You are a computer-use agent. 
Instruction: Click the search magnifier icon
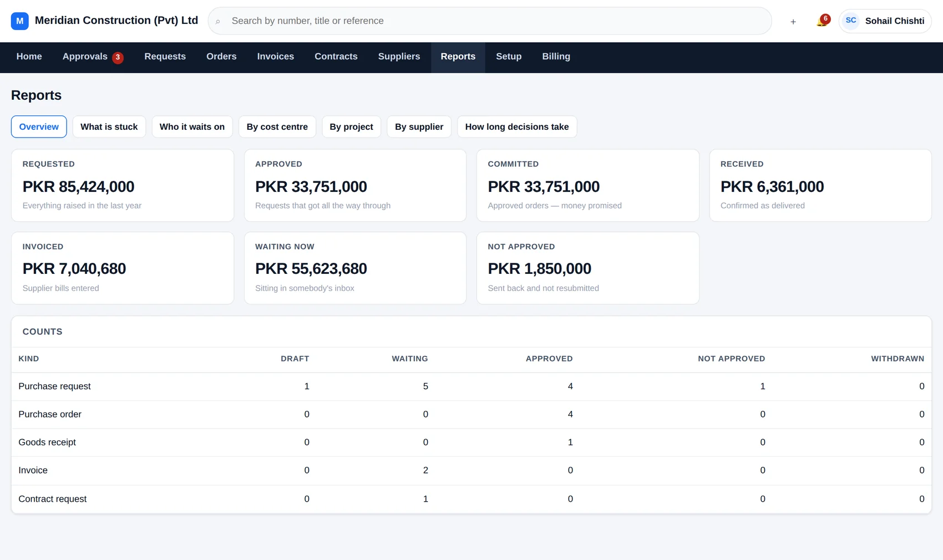(218, 22)
